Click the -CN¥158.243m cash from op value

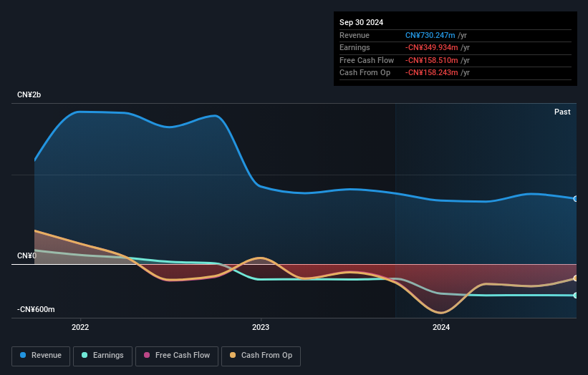pos(431,73)
